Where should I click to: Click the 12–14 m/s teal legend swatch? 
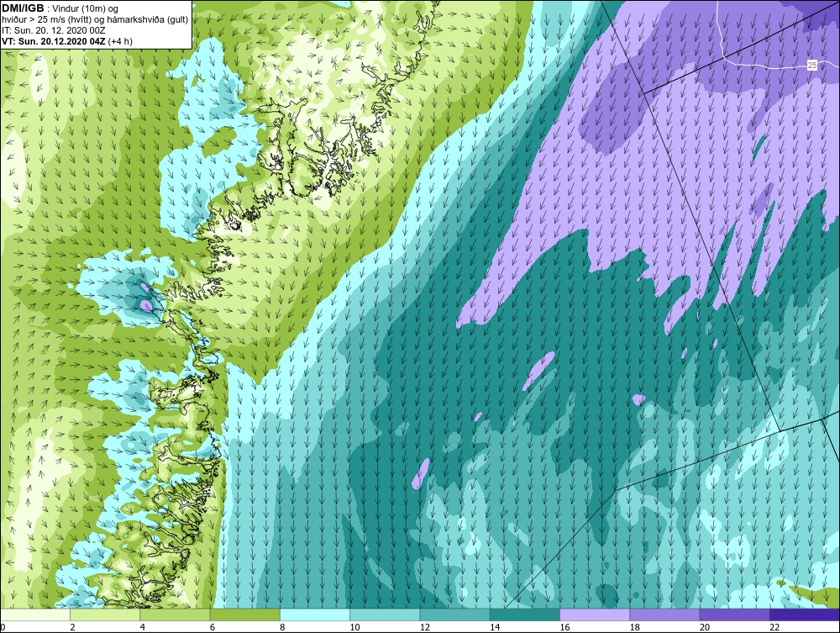(454, 615)
